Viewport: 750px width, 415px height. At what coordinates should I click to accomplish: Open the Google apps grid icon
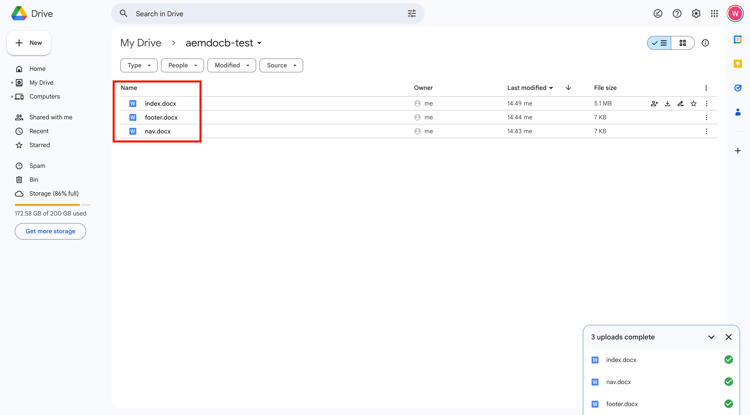714,13
